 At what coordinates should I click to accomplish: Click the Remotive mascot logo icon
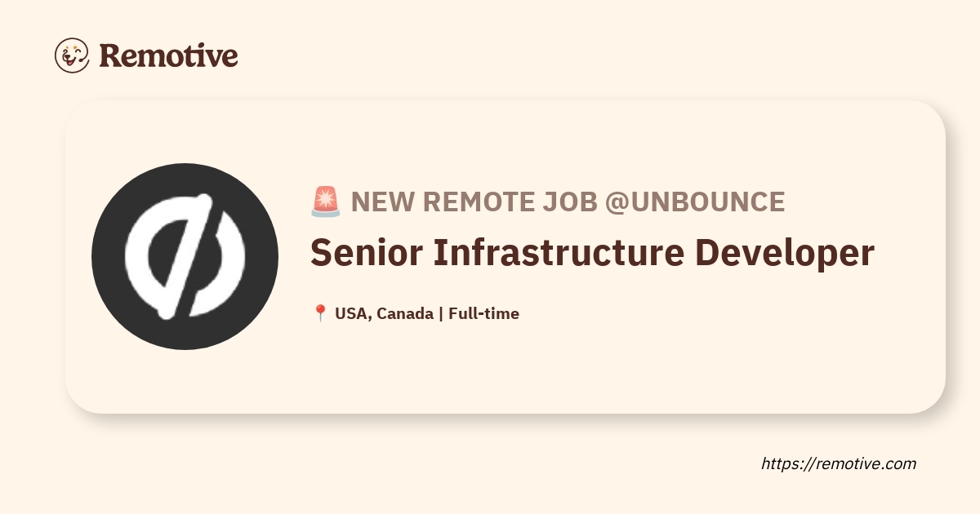coord(72,55)
